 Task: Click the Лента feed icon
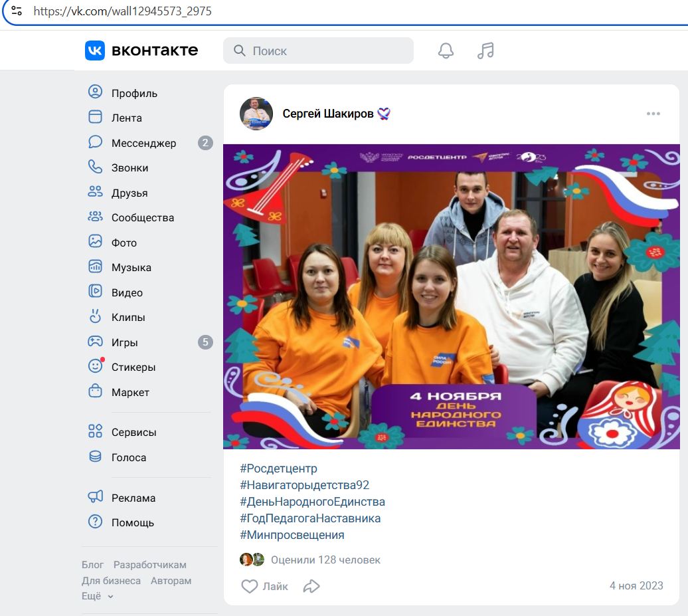point(95,117)
